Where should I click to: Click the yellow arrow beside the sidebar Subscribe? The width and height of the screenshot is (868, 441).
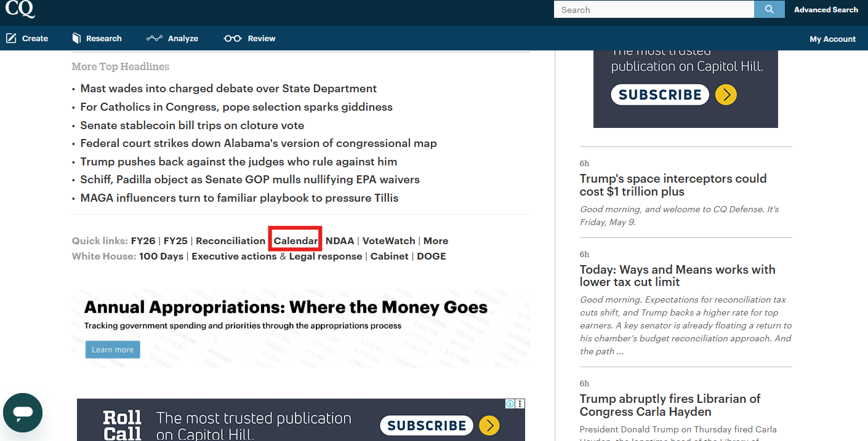click(726, 95)
